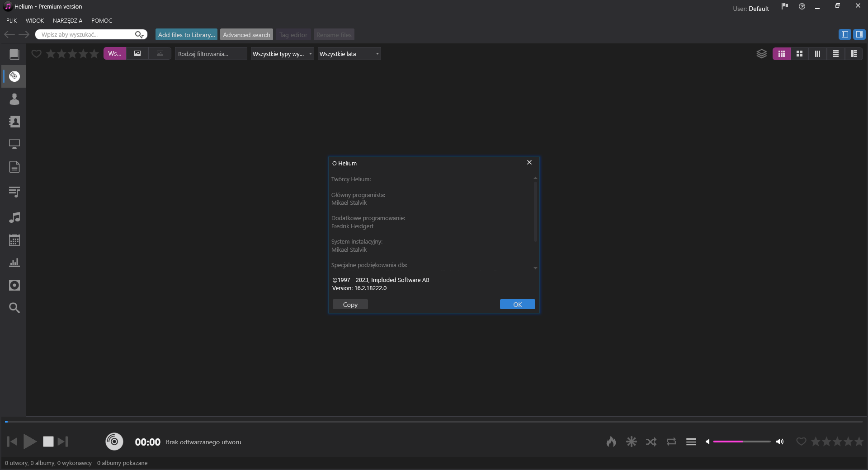The height and width of the screenshot is (470, 868).
Task: Toggle shuffle playback
Action: click(x=651, y=442)
